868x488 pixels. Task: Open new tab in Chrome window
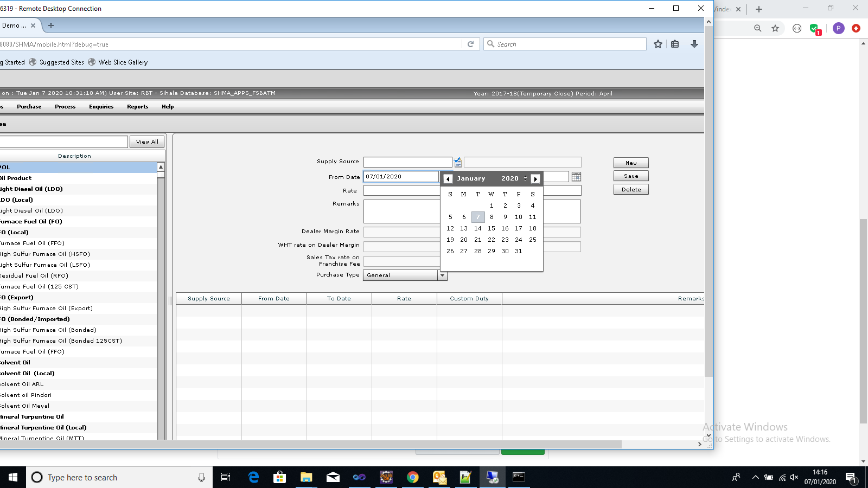pyautogui.click(x=759, y=9)
